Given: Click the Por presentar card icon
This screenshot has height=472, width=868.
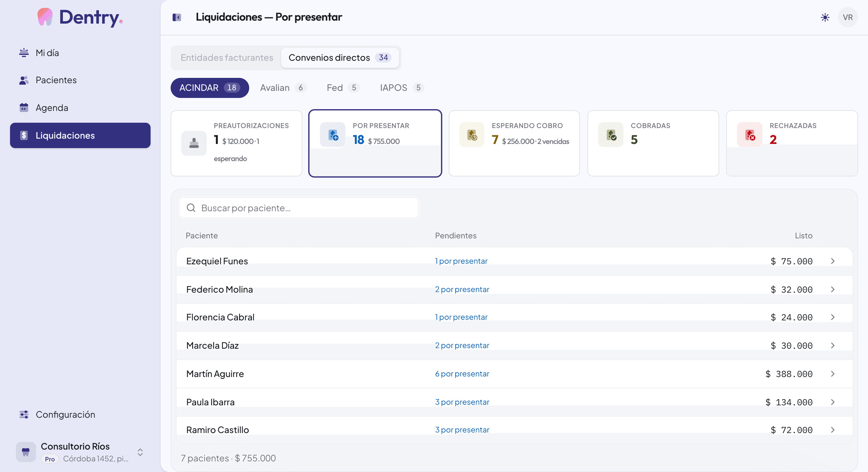Looking at the screenshot, I should (332, 135).
